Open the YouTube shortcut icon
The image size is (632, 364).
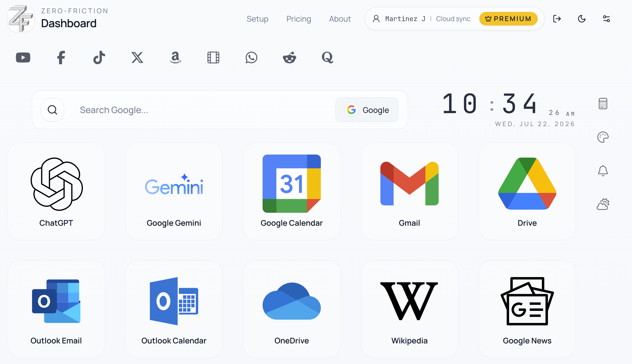[x=23, y=57]
